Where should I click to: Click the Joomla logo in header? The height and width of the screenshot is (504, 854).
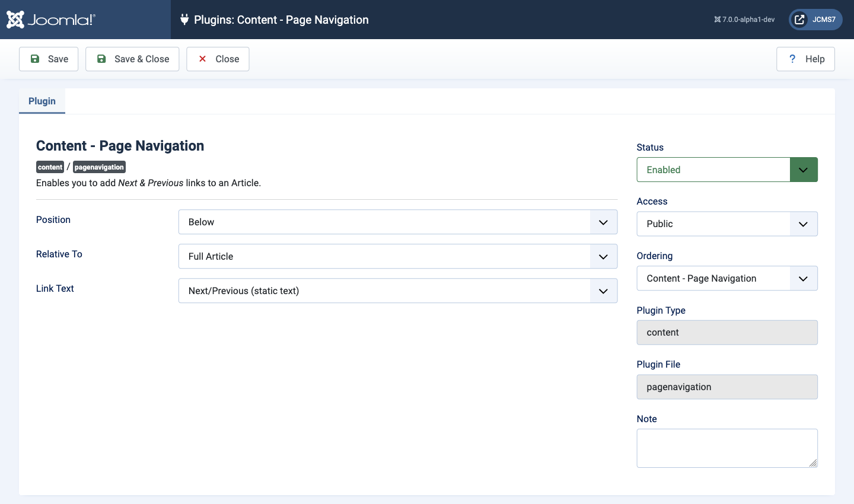pos(51,20)
